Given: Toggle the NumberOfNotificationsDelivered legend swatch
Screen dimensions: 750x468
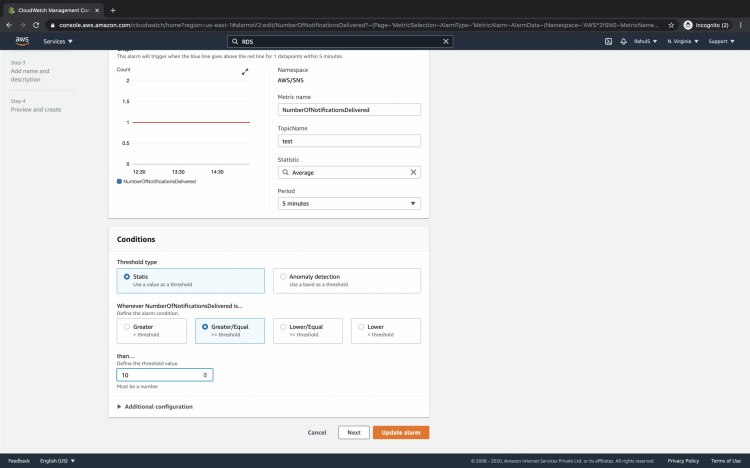Looking at the screenshot, I should (120, 181).
